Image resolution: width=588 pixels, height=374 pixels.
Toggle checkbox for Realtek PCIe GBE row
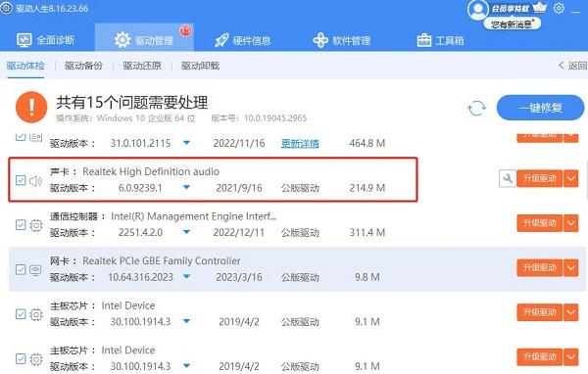point(21,269)
